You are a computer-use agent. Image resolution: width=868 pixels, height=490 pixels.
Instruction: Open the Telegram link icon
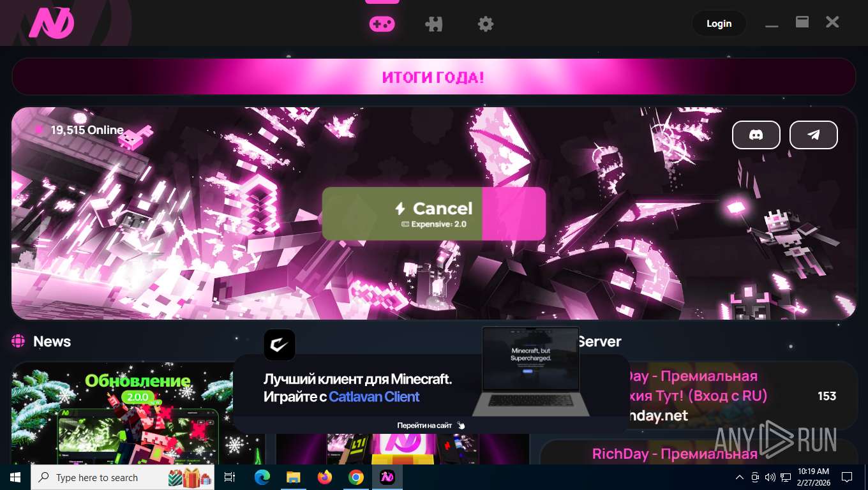pyautogui.click(x=814, y=135)
